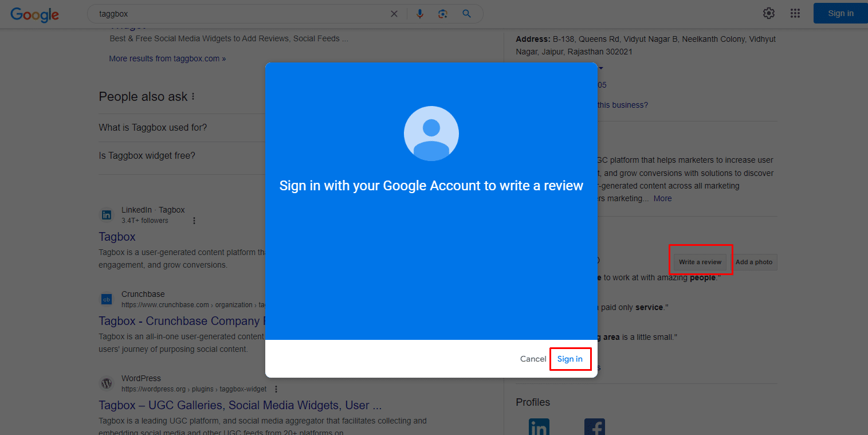Screen dimensions: 868x435
Task: Clear the search query with the X icon
Action: [x=394, y=13]
